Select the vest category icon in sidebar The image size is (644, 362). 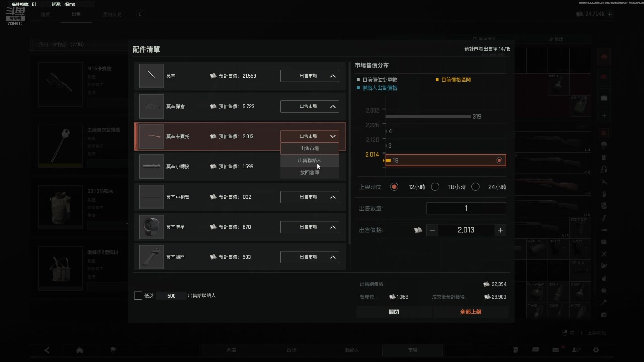604,157
